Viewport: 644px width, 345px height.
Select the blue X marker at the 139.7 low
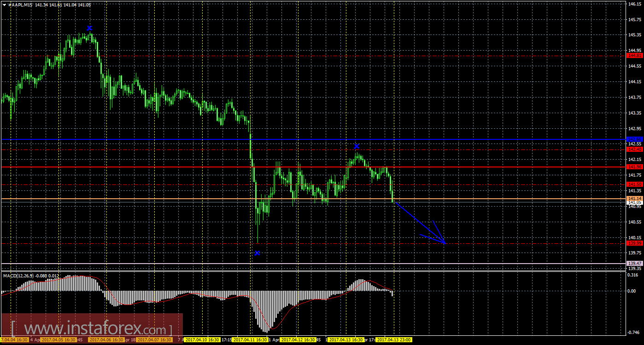coord(258,253)
